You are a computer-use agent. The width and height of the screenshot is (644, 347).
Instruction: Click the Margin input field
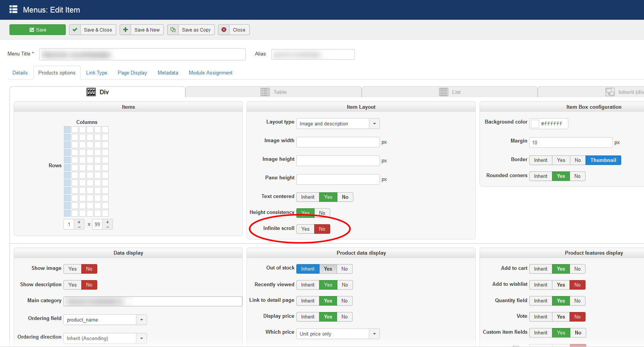571,143
